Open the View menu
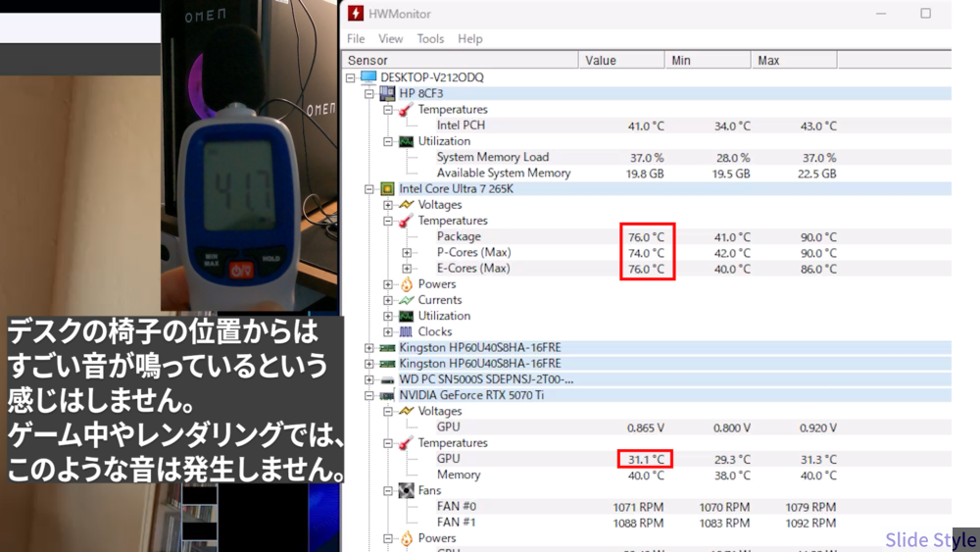This screenshot has height=552, width=980. coord(391,39)
